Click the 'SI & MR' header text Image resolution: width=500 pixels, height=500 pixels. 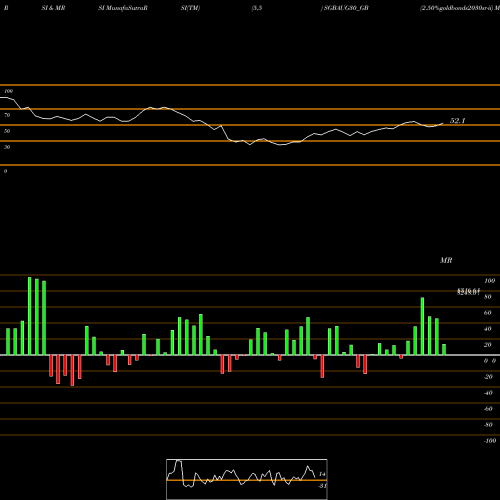(x=53, y=8)
